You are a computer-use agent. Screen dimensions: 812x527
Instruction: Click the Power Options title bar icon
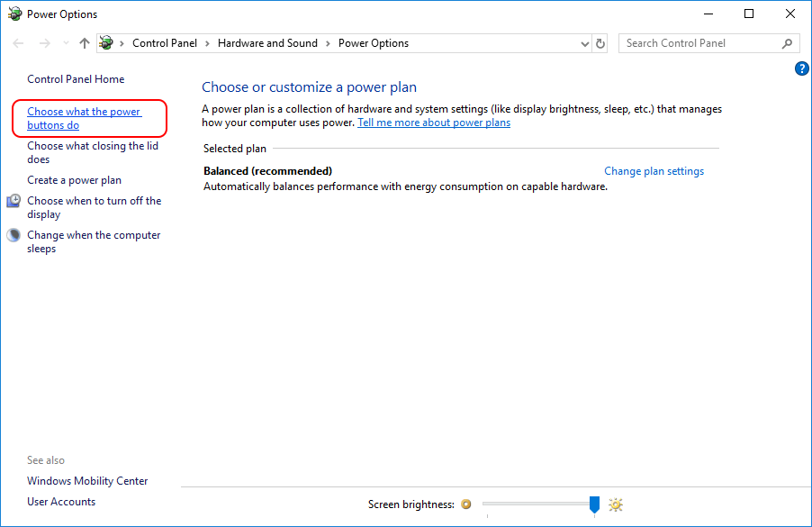point(14,14)
